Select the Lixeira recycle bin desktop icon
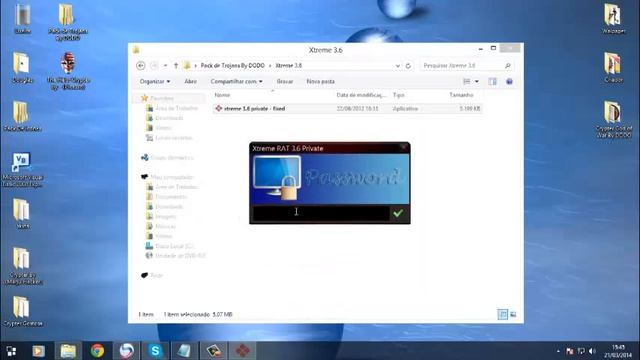Viewport: 640px width, 360px height. click(x=22, y=18)
